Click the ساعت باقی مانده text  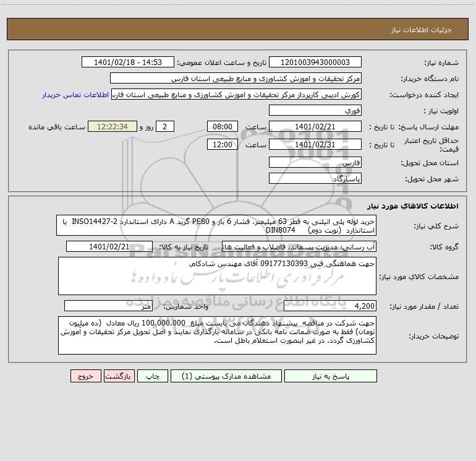click(57, 127)
